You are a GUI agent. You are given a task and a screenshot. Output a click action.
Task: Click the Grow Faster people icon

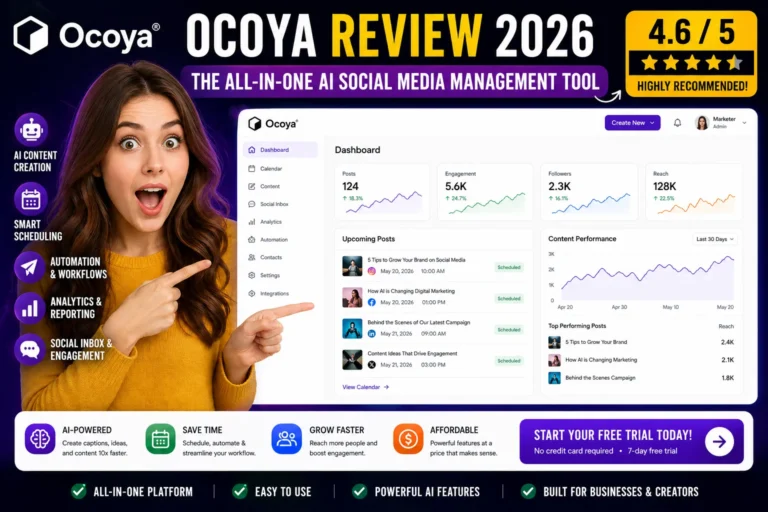[x=287, y=439]
